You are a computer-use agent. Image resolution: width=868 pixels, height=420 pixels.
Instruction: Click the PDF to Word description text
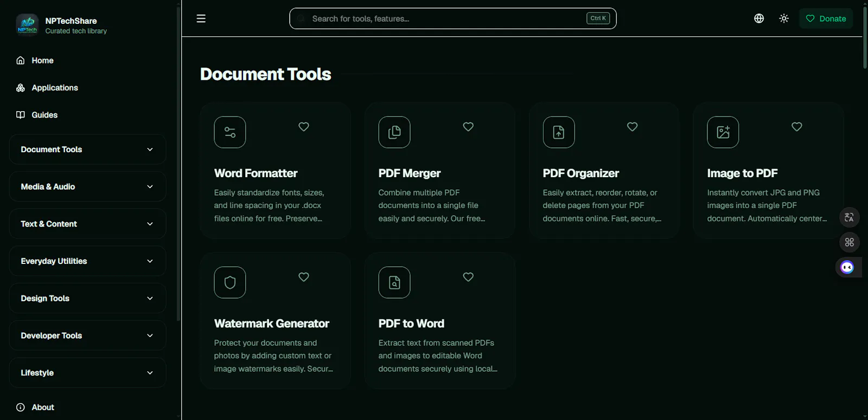(x=438, y=356)
